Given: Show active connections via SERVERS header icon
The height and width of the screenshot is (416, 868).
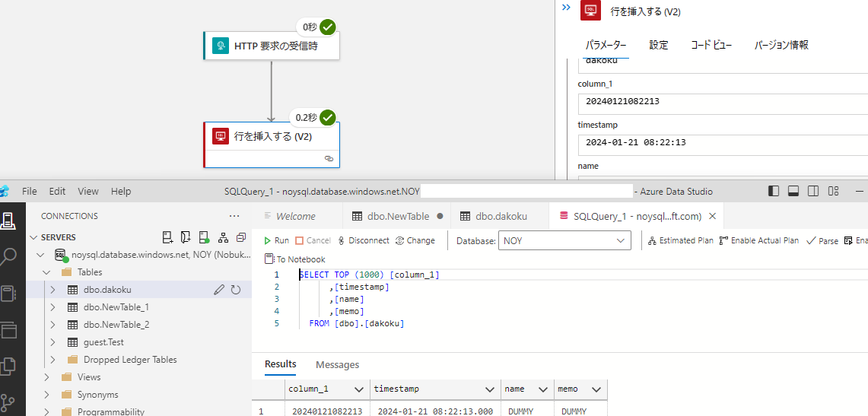Looking at the screenshot, I should (205, 237).
